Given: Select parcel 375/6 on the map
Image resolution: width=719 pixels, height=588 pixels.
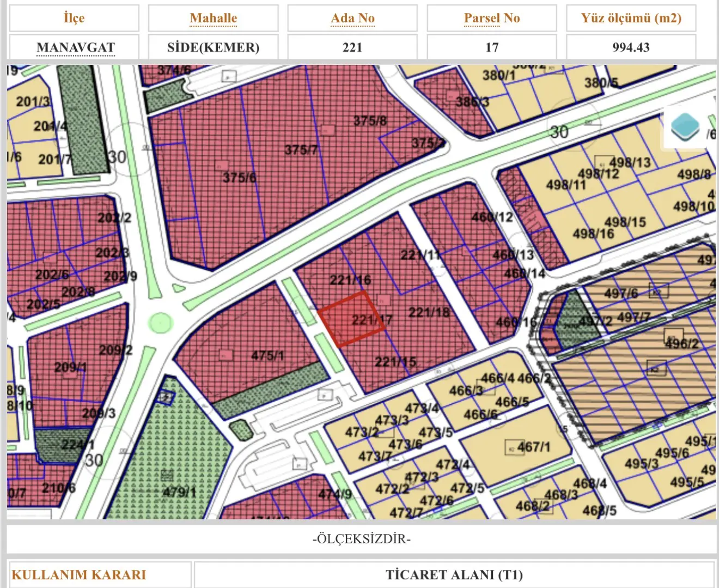Looking at the screenshot, I should point(239,178).
